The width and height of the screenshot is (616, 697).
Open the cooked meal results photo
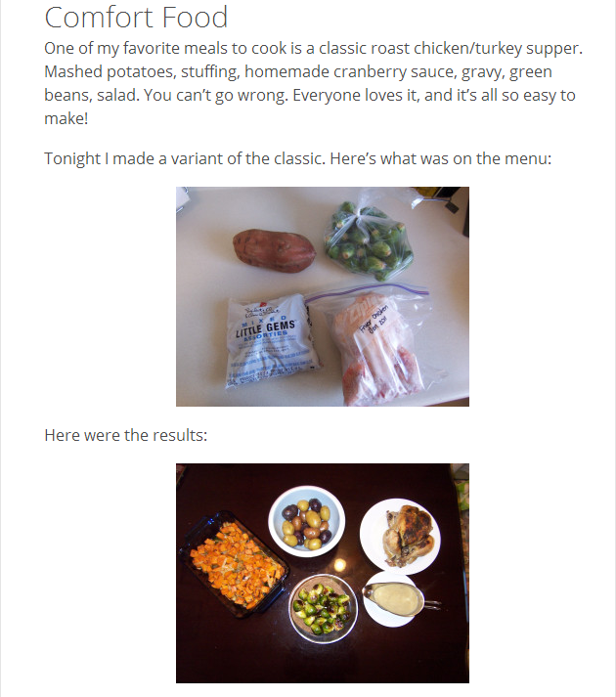click(323, 573)
